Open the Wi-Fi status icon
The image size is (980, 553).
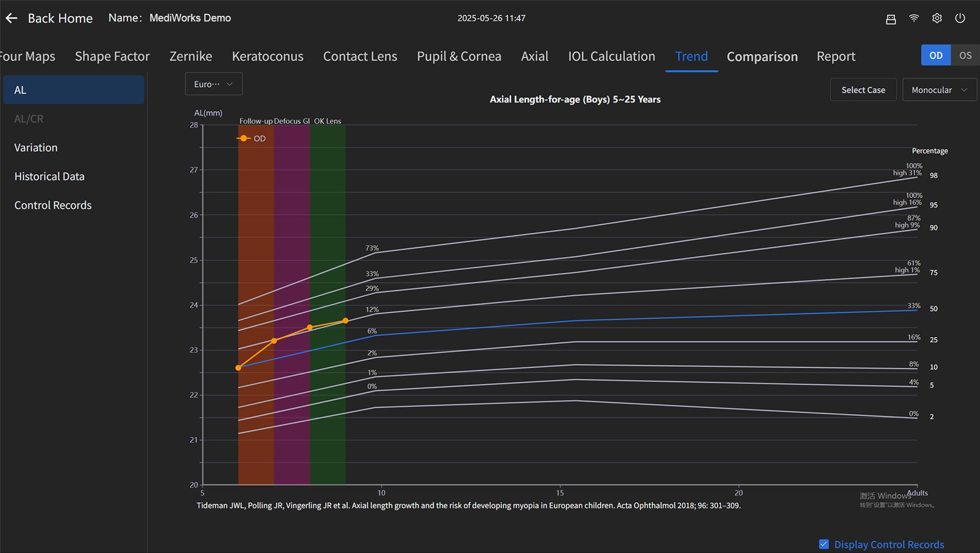pos(914,18)
